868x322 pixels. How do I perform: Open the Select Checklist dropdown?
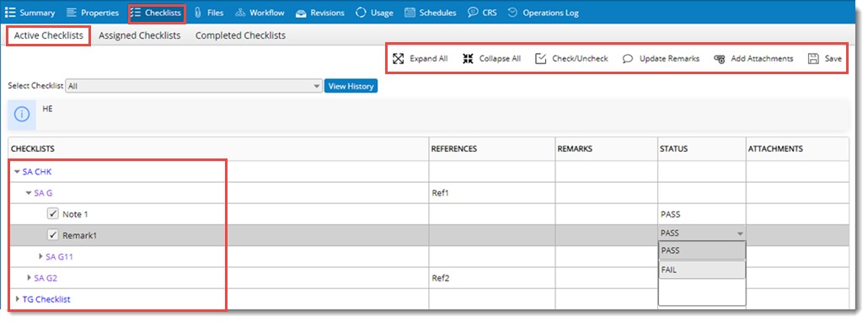[194, 86]
